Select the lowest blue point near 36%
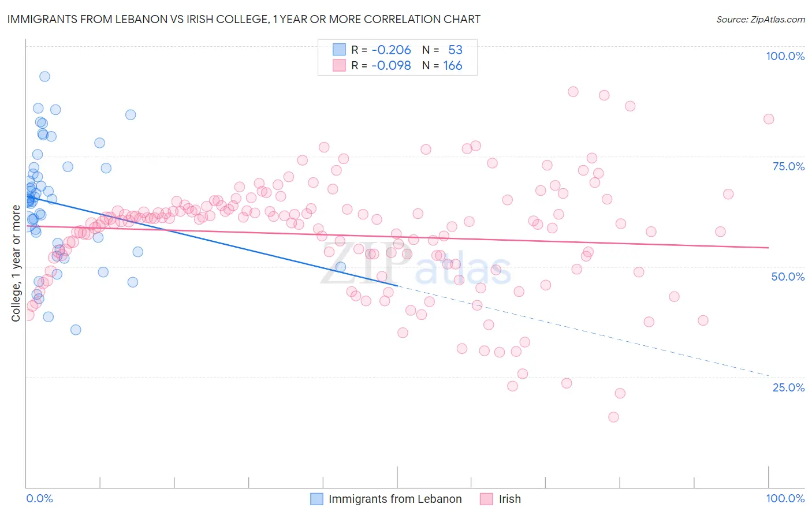Screen dimensions: 812x515 click(x=76, y=330)
